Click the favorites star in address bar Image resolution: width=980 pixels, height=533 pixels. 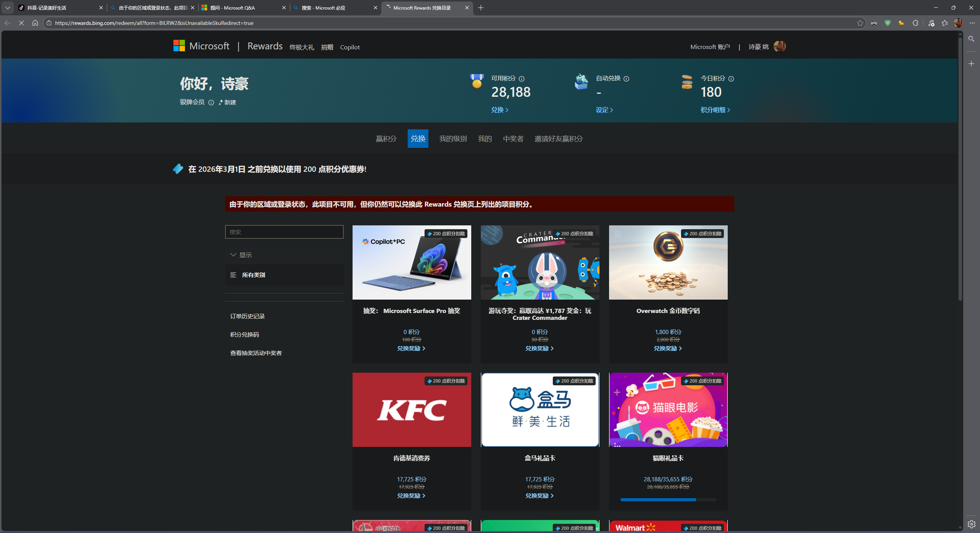860,23
